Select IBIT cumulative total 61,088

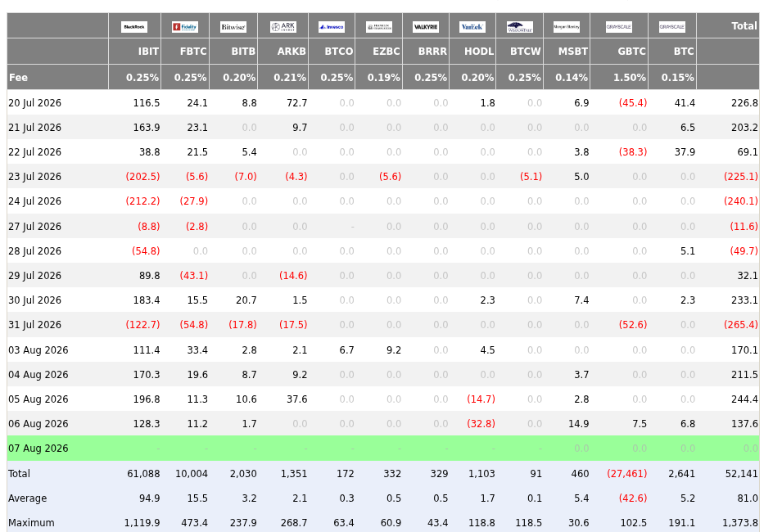tap(143, 474)
